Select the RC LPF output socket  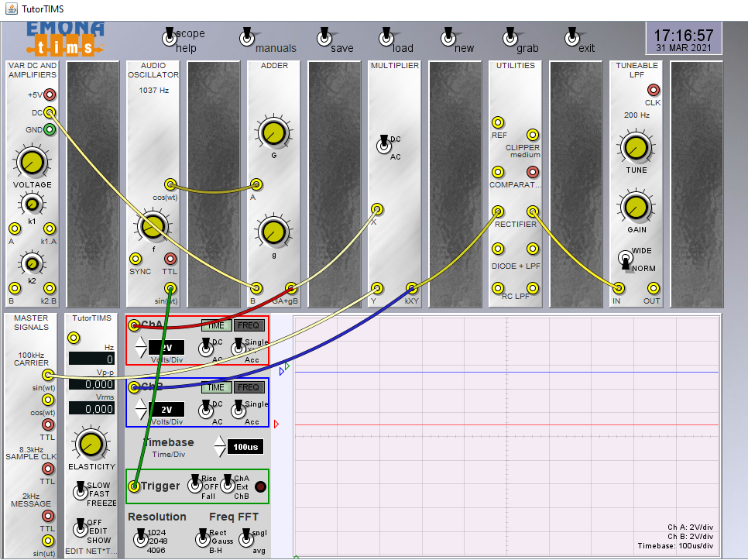point(533,288)
